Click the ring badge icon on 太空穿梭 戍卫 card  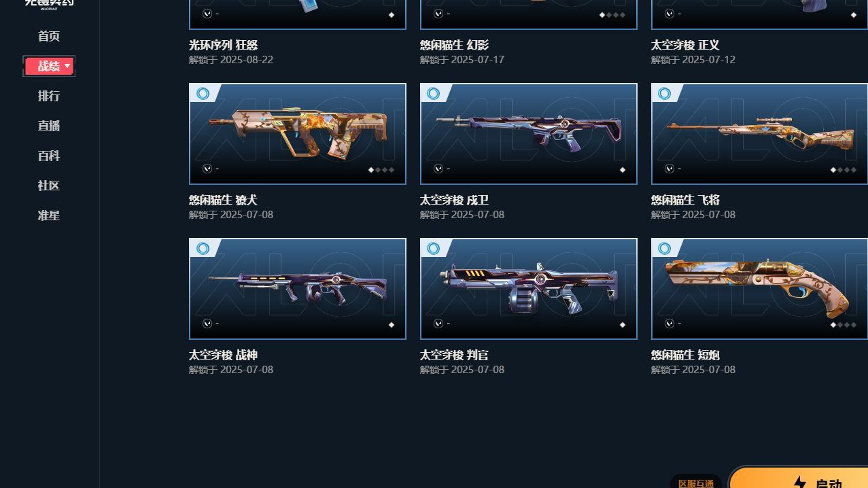coord(434,94)
